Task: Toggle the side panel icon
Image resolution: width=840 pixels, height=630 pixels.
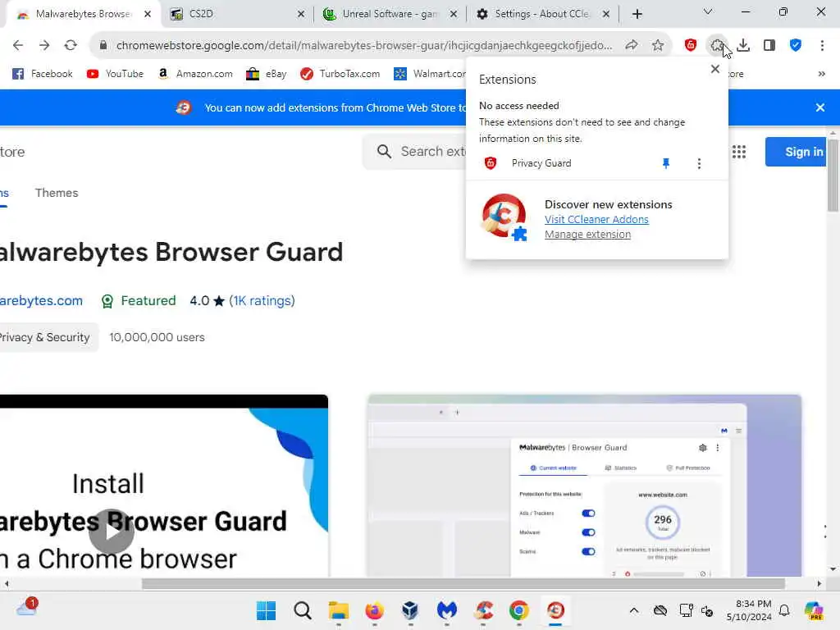Action: [x=769, y=46]
